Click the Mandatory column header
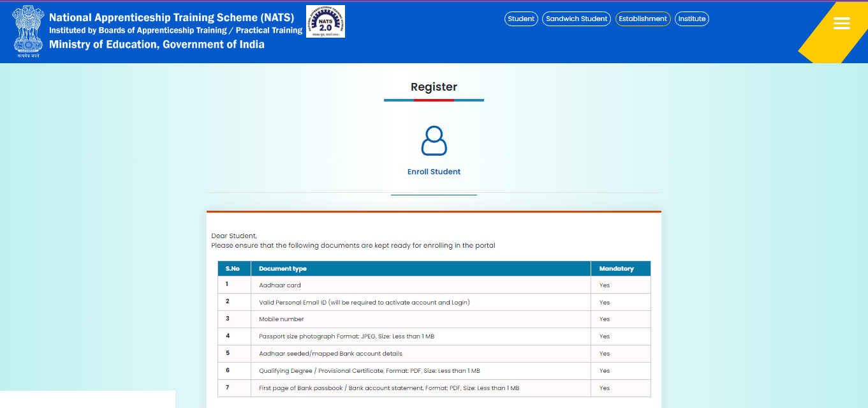The width and height of the screenshot is (868, 408). tap(616, 269)
